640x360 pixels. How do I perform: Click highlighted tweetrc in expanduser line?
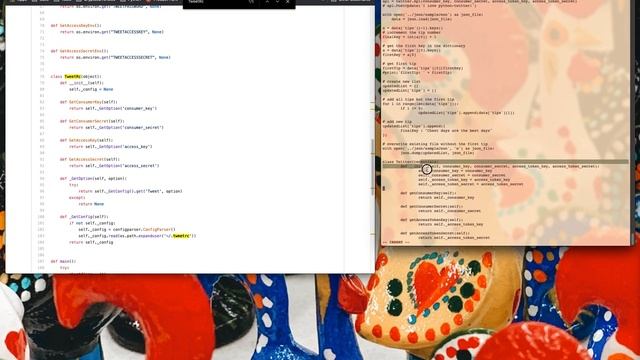(x=181, y=236)
